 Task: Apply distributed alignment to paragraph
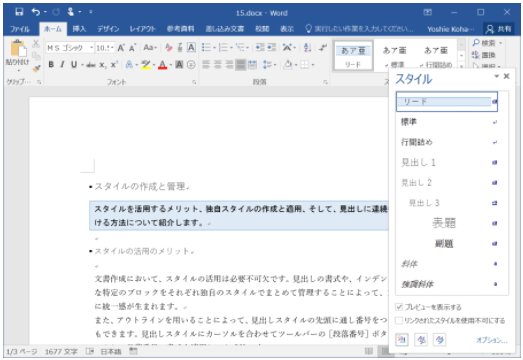point(252,65)
